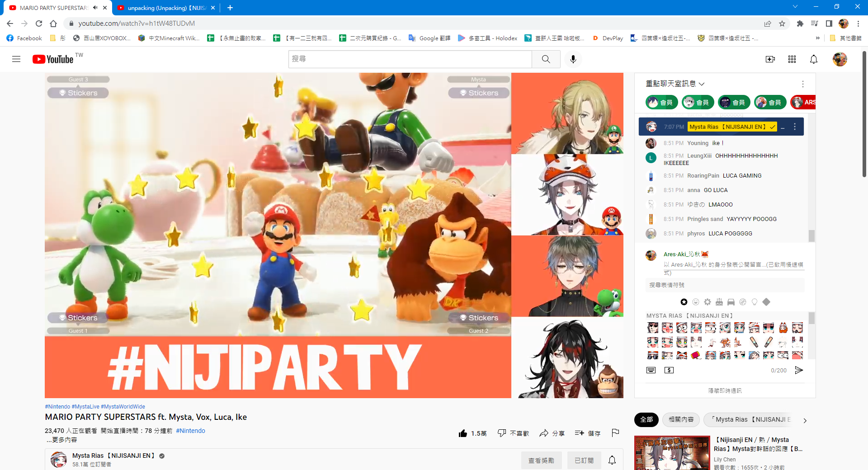Viewport: 868px width, 470px height.
Task: Select the 相關內容 filter chip
Action: (681, 419)
